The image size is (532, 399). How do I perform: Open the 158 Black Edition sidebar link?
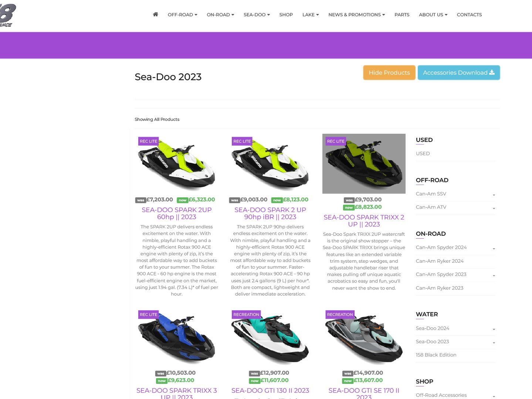point(436,355)
